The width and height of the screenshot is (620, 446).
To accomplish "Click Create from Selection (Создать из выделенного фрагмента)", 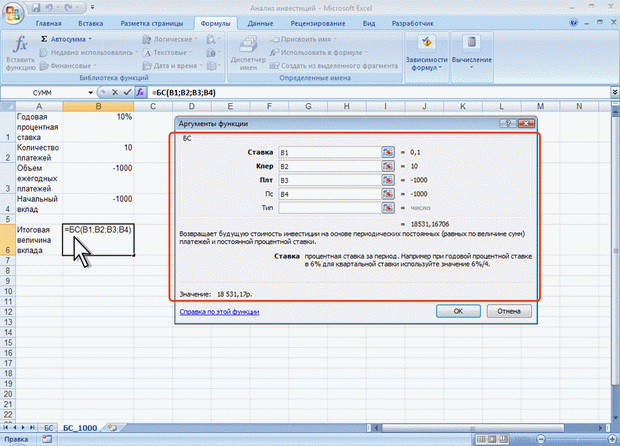I will click(334, 66).
